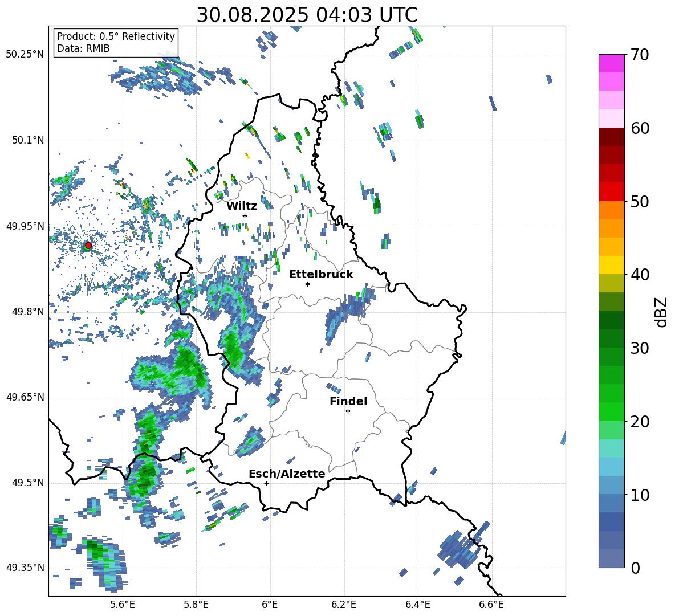Viewport: 675px width, 616px height.
Task: Pick the grey-blue swatch at the 0 dBZ tick
Action: (611, 558)
